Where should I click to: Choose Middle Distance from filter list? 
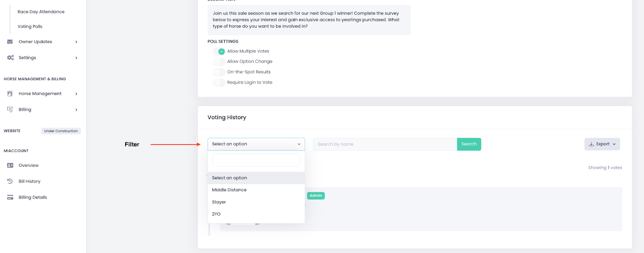(x=229, y=190)
